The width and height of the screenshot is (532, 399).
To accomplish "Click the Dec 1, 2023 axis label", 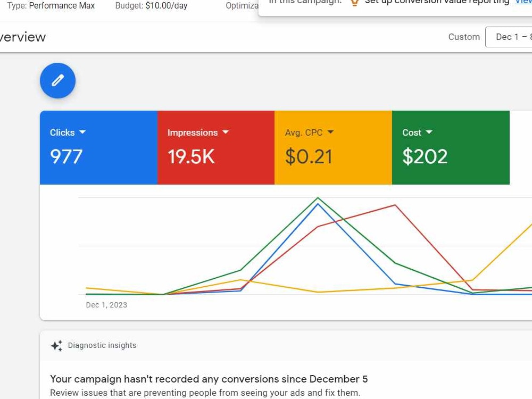I will [106, 305].
